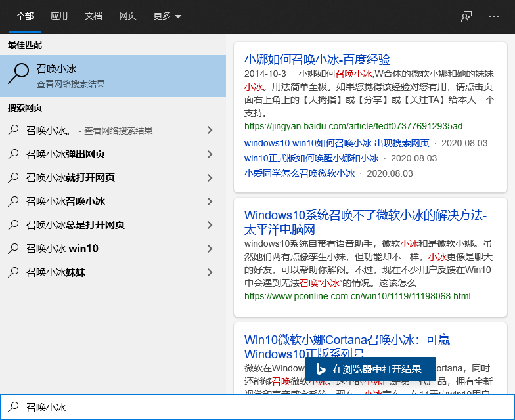Click search icon beside 召唤小冰总是打开网页
Screen dimensions: 515x420
pyautogui.click(x=13, y=224)
